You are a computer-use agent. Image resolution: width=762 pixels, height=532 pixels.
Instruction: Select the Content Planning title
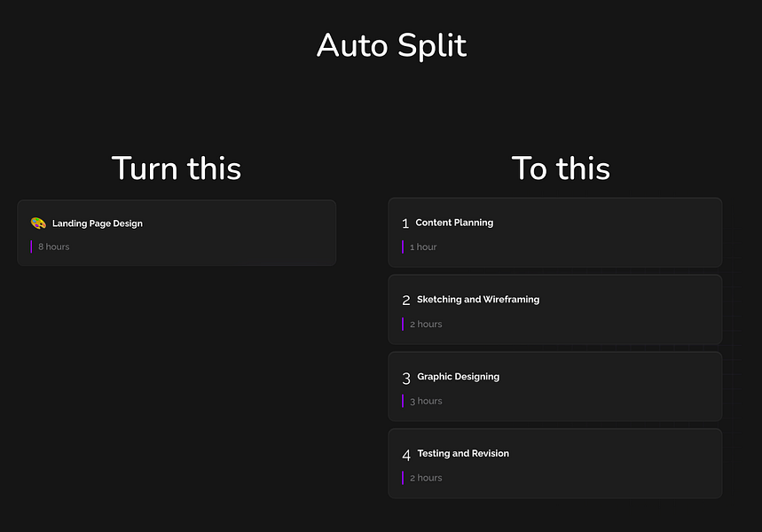tap(454, 223)
